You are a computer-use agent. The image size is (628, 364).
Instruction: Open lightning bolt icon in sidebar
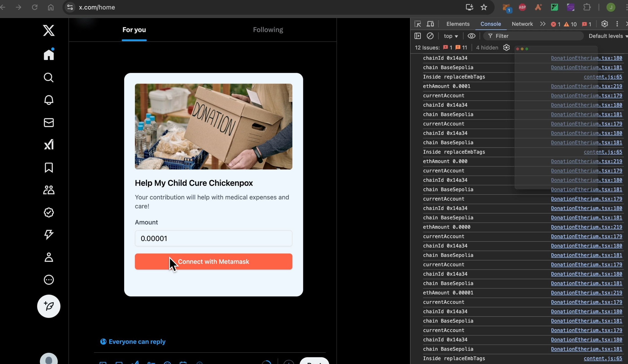click(49, 235)
